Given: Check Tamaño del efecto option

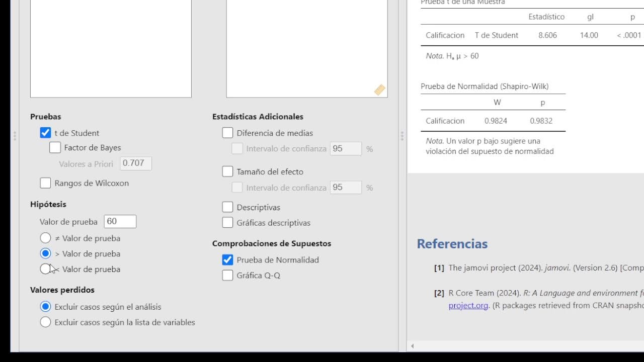Looking at the screenshot, I should tap(227, 171).
